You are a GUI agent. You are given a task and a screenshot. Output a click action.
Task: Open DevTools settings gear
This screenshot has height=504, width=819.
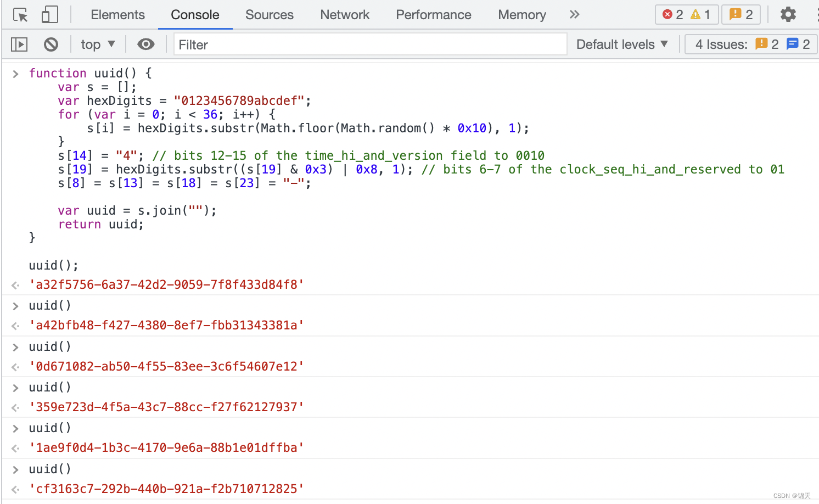788,14
